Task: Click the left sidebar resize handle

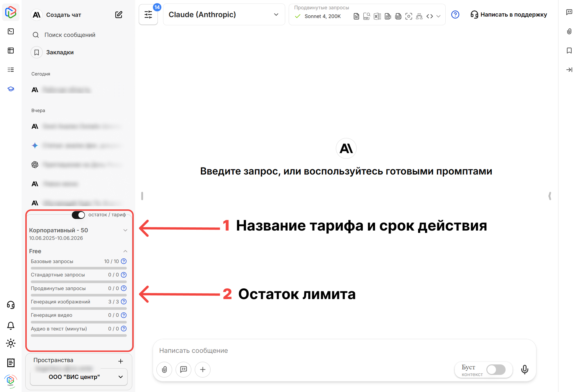Action: pyautogui.click(x=142, y=196)
